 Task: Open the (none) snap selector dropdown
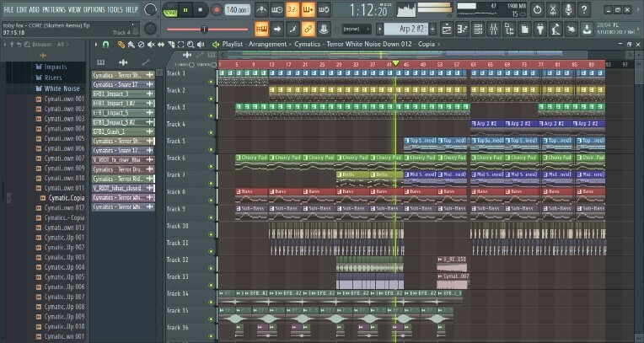[356, 29]
